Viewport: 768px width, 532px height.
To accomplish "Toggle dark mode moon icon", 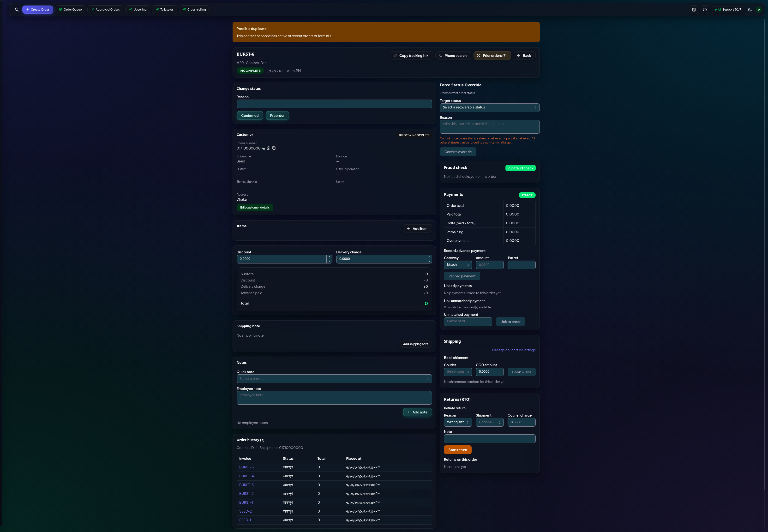I will pyautogui.click(x=750, y=10).
